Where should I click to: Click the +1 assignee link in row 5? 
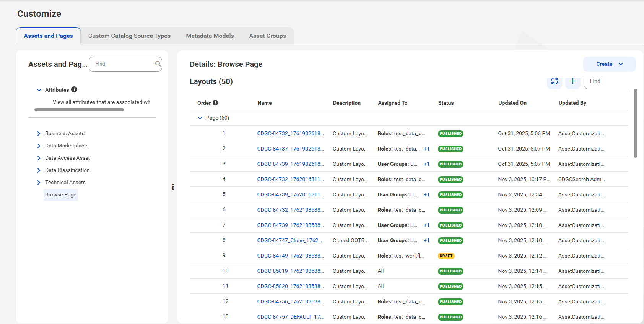(x=426, y=194)
